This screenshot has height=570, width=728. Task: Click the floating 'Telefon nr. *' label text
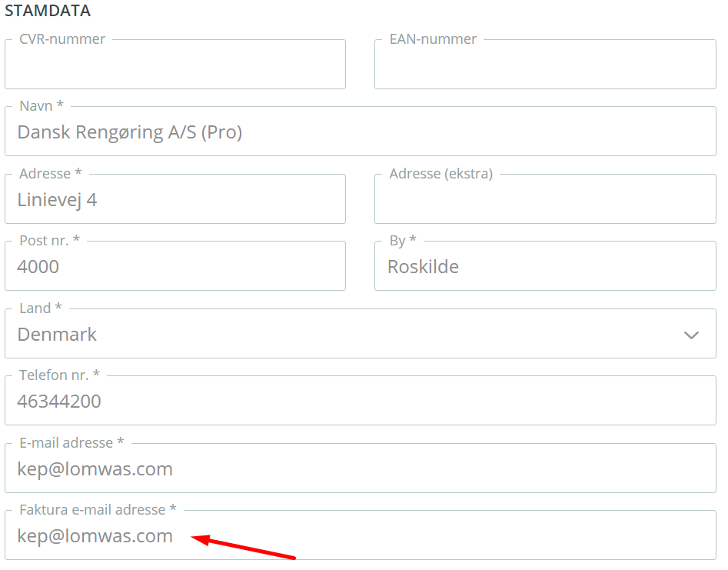(59, 375)
